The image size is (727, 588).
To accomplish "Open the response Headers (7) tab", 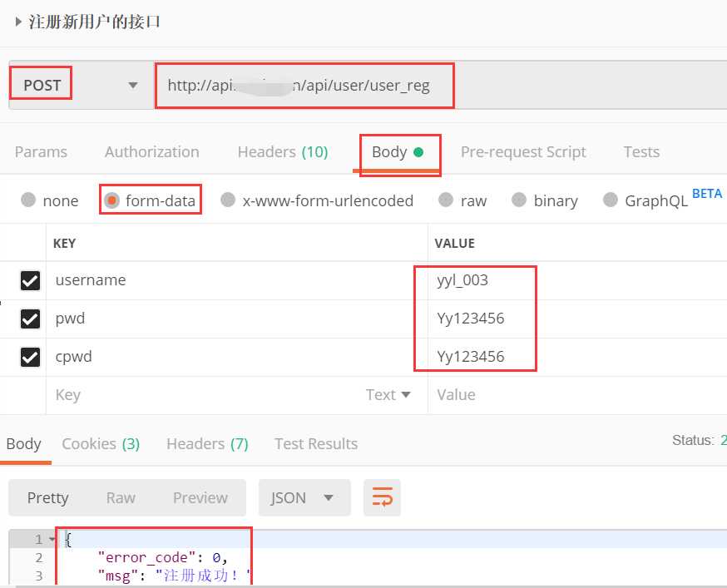I will point(207,444).
